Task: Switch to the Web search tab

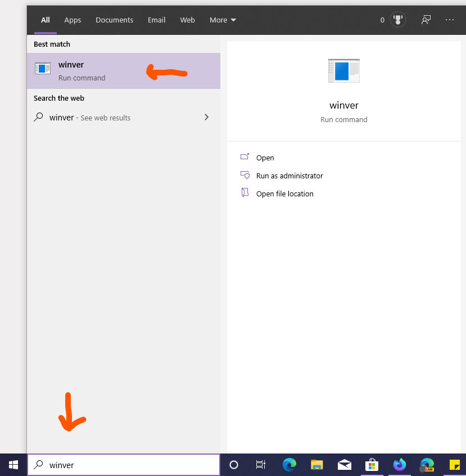Action: pos(187,20)
